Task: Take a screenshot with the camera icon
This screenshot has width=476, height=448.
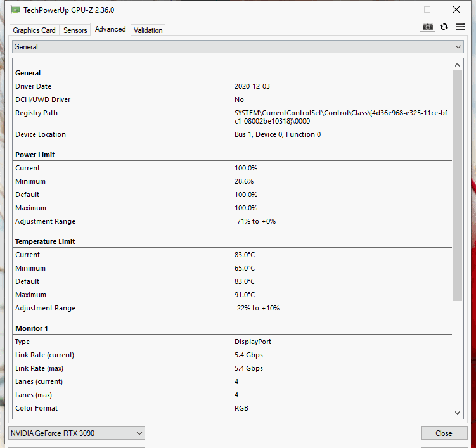Action: (x=428, y=27)
